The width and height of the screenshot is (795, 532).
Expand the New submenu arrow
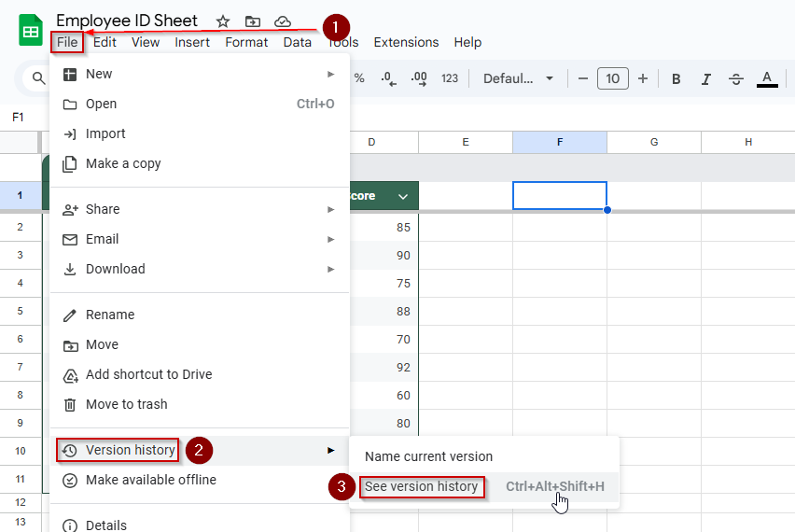click(330, 74)
